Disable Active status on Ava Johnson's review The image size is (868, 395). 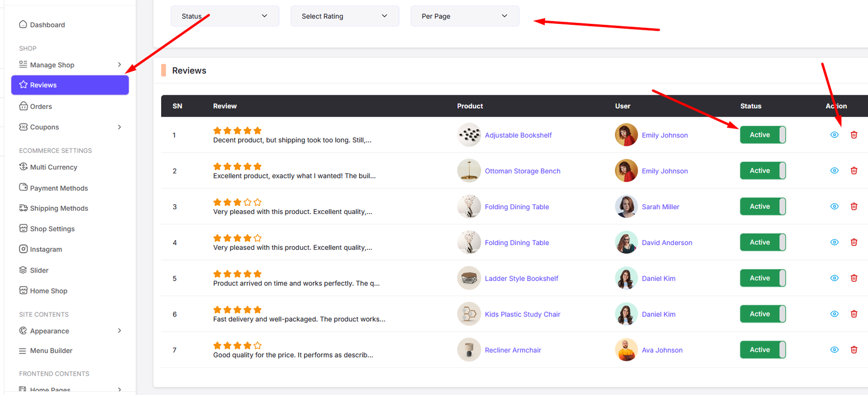763,350
